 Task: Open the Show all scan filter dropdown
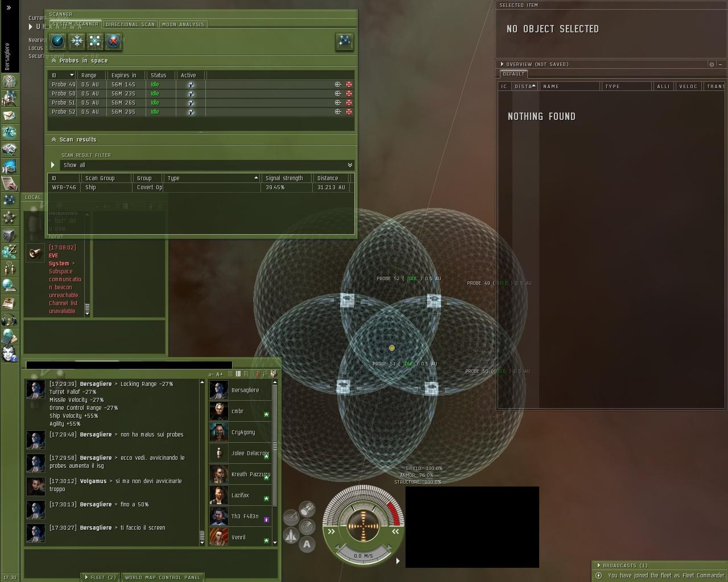pos(206,165)
